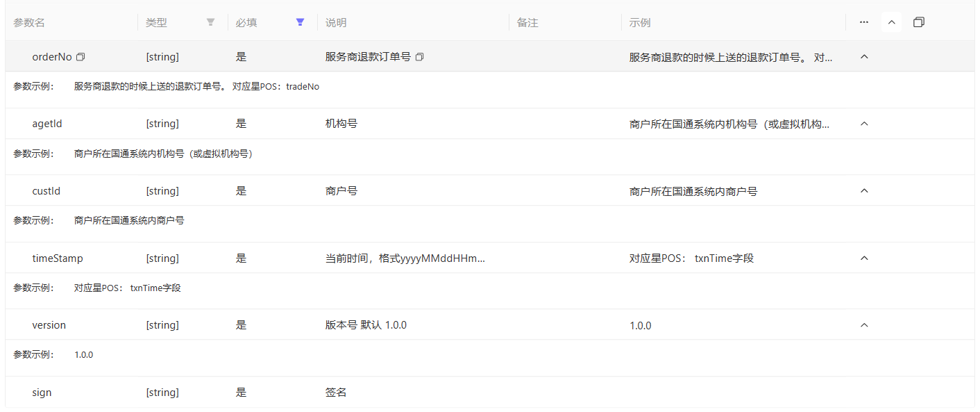Collapse the version row example
Viewport: 980px width, 412px height.
point(864,325)
